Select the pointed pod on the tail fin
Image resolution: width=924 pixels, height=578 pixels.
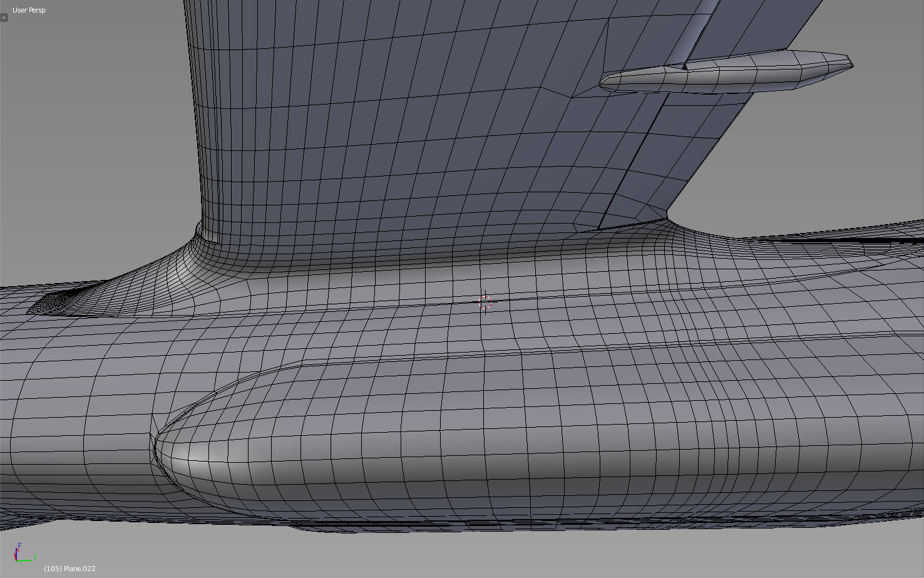click(x=726, y=72)
